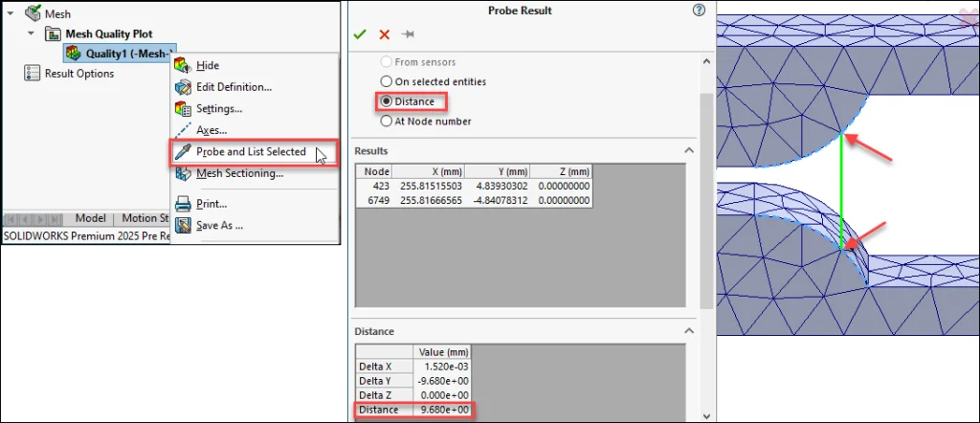The image size is (980, 423).
Task: Choose Hide from the context menu
Action: tap(208, 65)
